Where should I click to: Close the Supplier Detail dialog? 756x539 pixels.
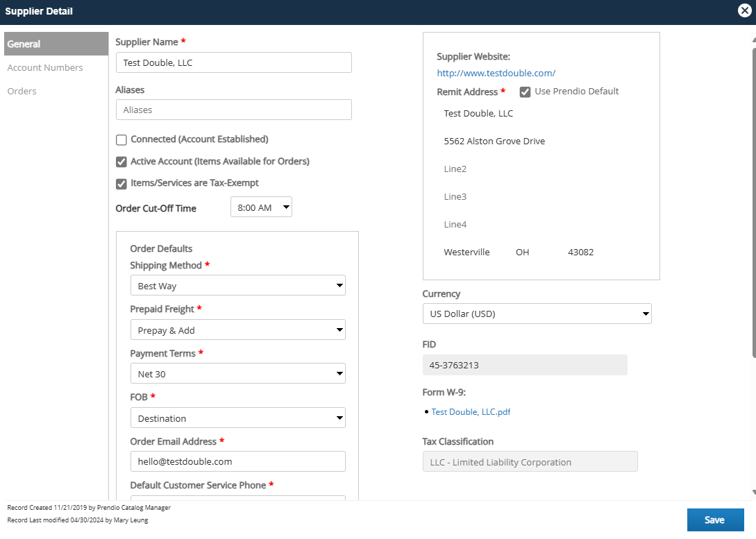744,11
